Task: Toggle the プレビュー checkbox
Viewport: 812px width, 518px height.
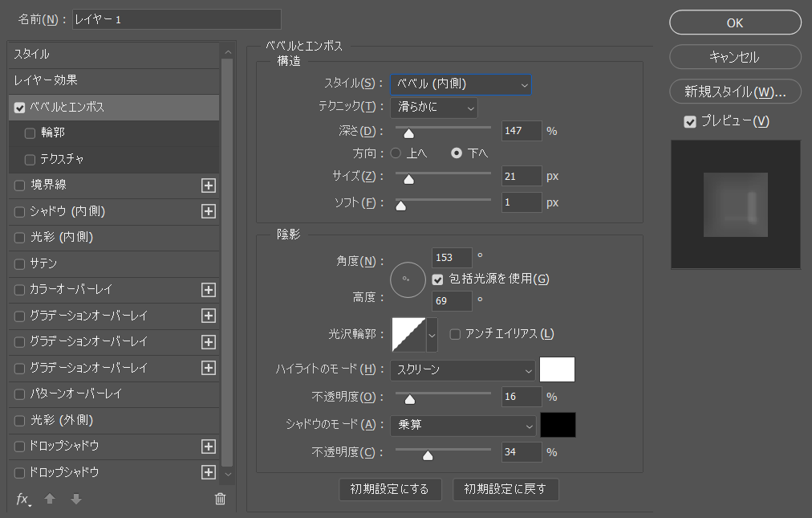Action: [689, 121]
